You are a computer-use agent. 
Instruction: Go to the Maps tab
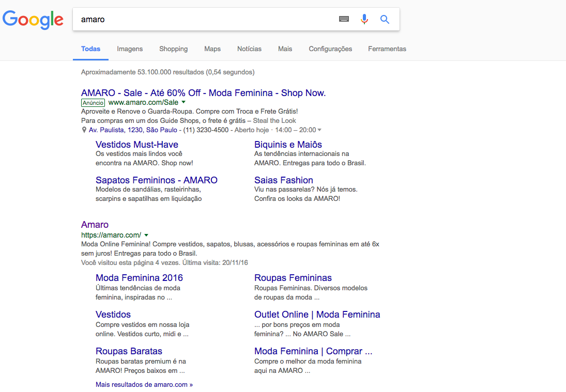(212, 49)
